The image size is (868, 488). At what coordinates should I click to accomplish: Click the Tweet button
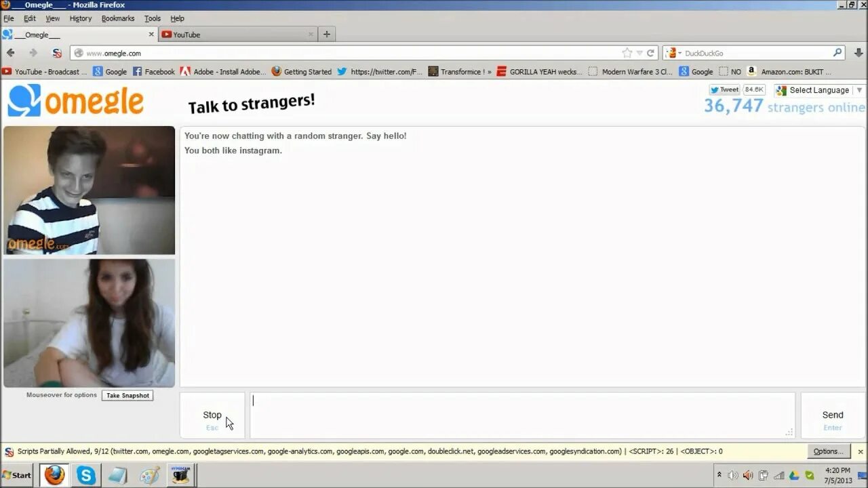725,89
